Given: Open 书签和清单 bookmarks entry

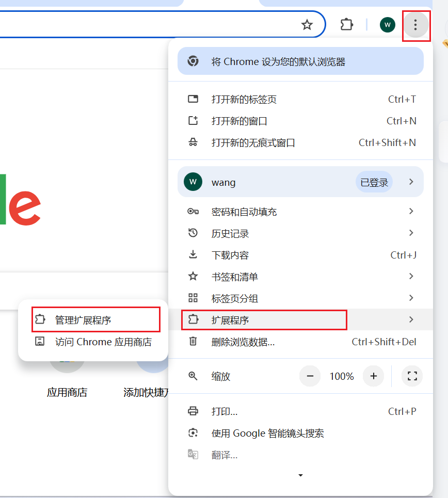Looking at the screenshot, I should pyautogui.click(x=300, y=277).
